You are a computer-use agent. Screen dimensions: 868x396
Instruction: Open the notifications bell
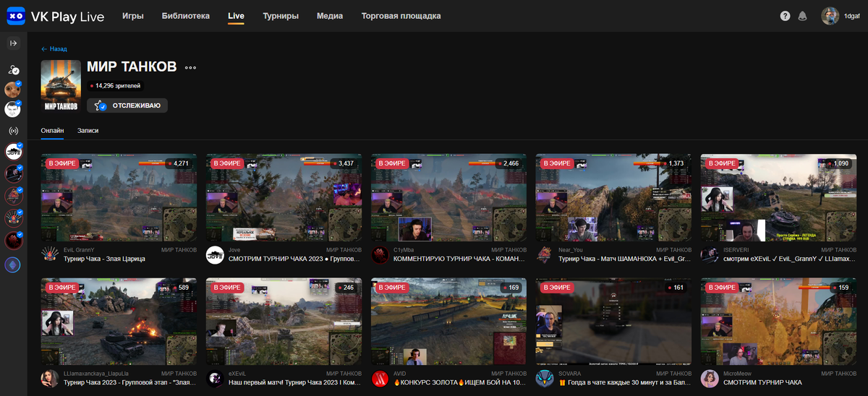[x=802, y=16]
